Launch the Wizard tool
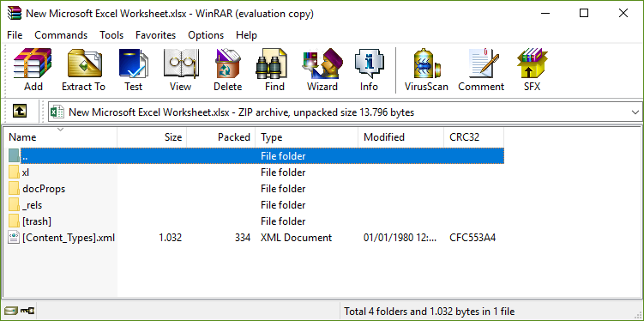 (x=322, y=70)
